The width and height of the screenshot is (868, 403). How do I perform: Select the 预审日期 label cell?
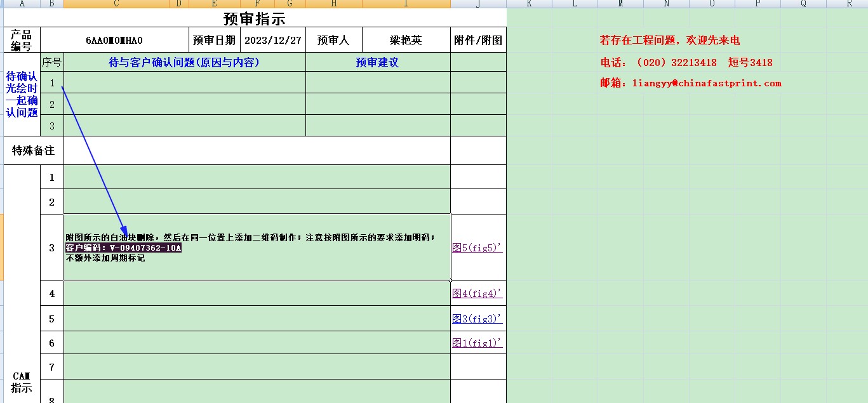point(215,40)
